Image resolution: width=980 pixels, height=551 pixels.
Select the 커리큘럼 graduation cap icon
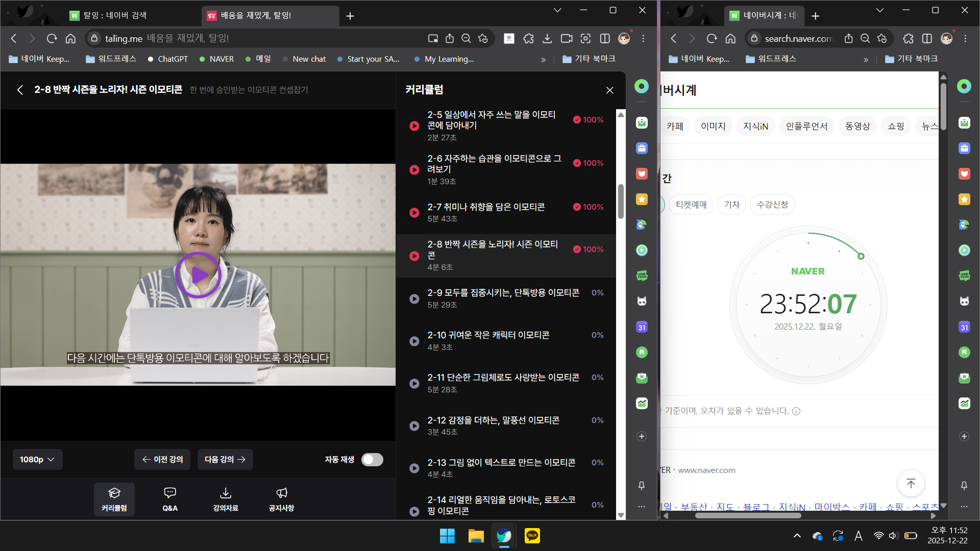(114, 493)
